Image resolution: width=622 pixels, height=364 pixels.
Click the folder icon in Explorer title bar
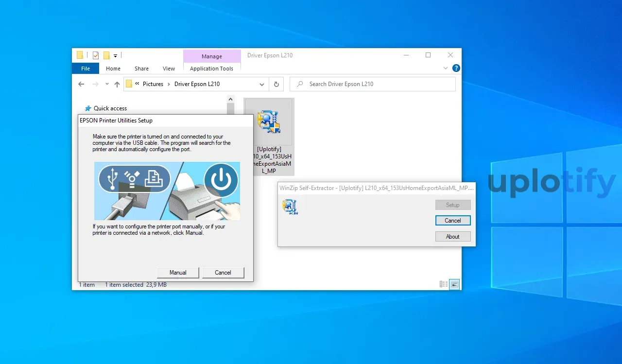(80, 55)
